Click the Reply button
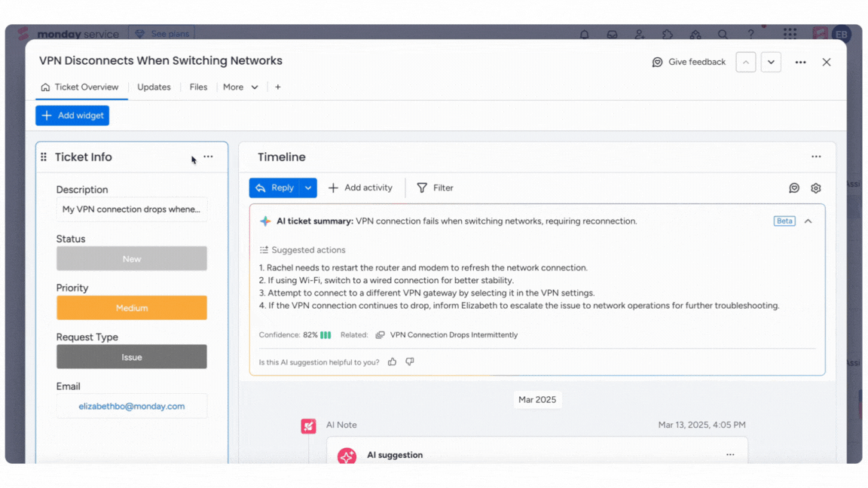 (274, 188)
